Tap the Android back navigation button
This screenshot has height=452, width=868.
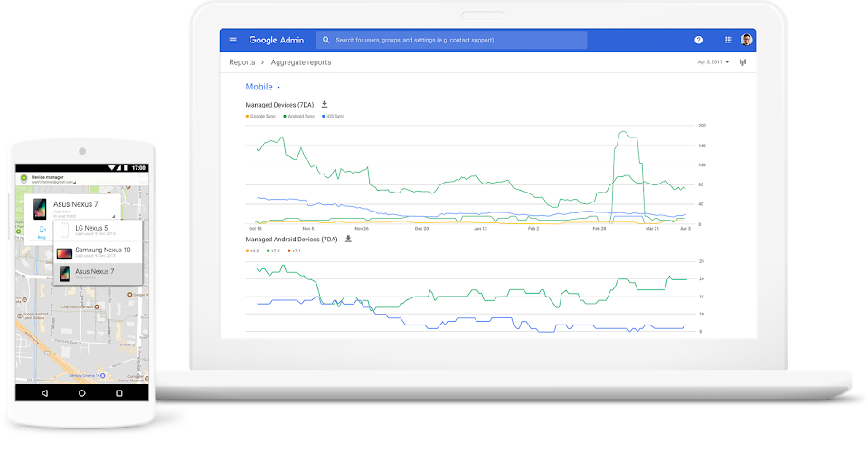44,393
